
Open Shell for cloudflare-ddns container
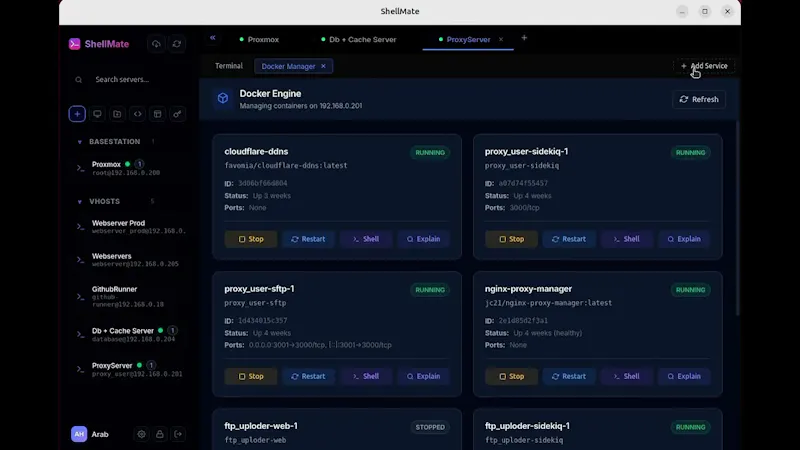(x=366, y=239)
